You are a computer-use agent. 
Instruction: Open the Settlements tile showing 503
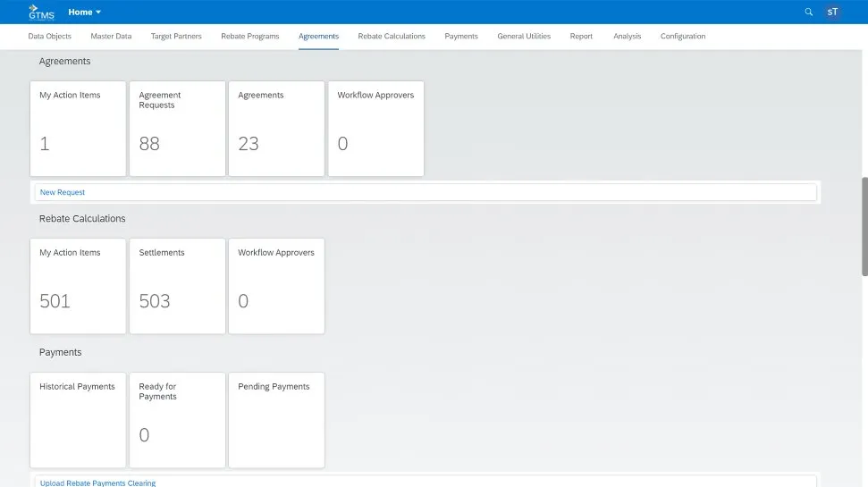(x=177, y=286)
